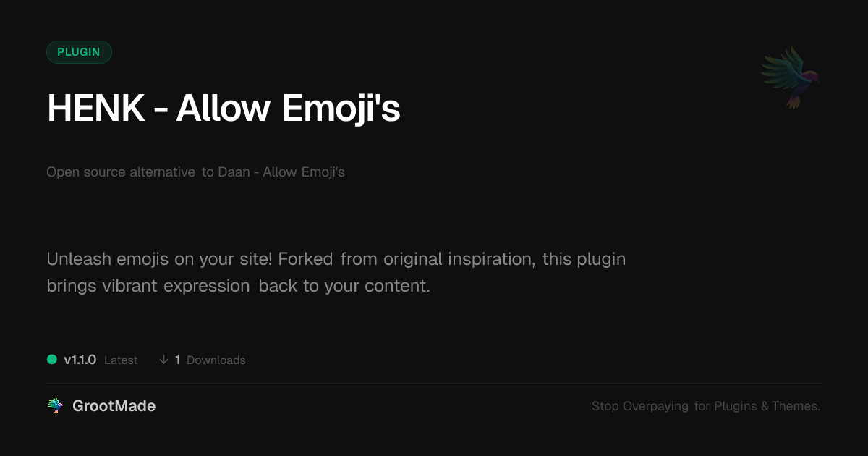This screenshot has height=456, width=868.
Task: Click "Unleash emojis on your site!" sentence
Action: point(159,259)
